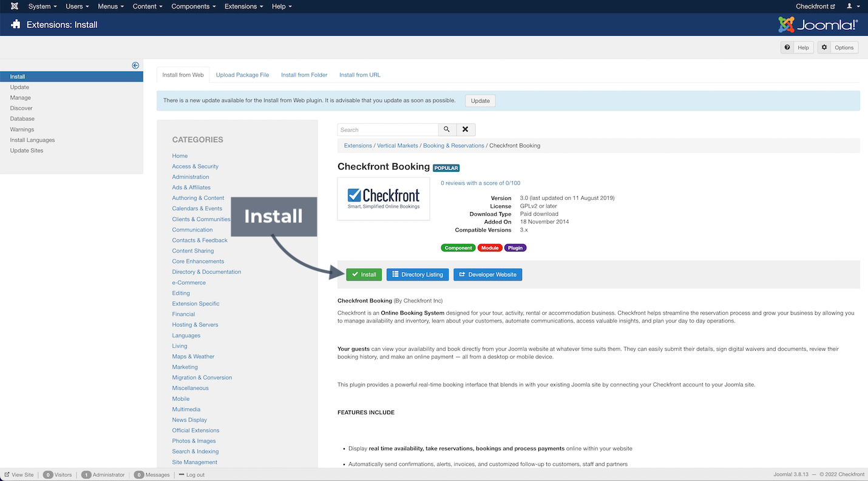The height and width of the screenshot is (481, 868).
Task: Switch to Install from Folder tab
Action: click(x=304, y=75)
